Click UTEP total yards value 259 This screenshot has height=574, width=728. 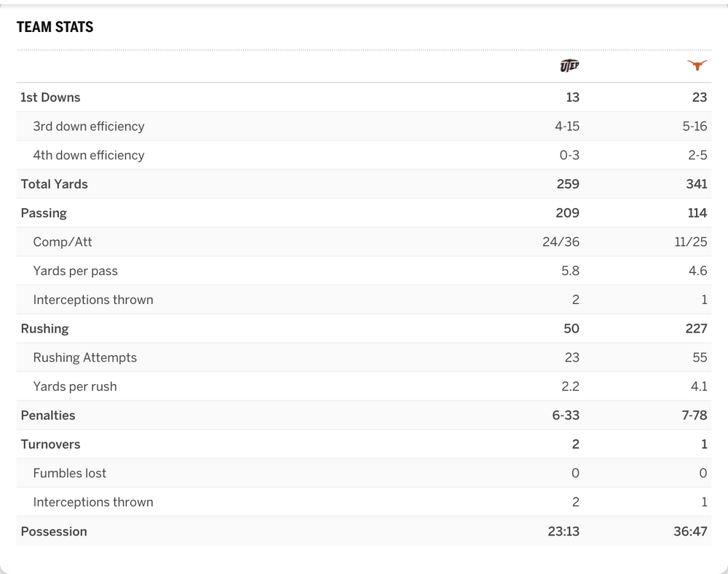tap(568, 184)
